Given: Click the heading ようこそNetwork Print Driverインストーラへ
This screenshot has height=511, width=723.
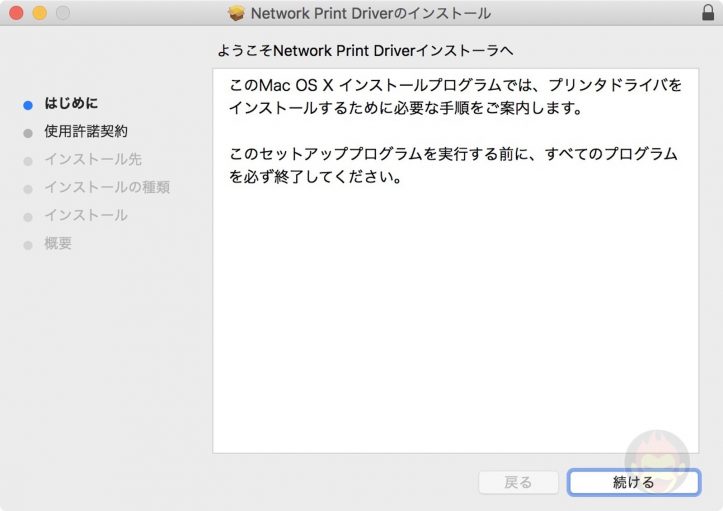Looking at the screenshot, I should pos(365,51).
